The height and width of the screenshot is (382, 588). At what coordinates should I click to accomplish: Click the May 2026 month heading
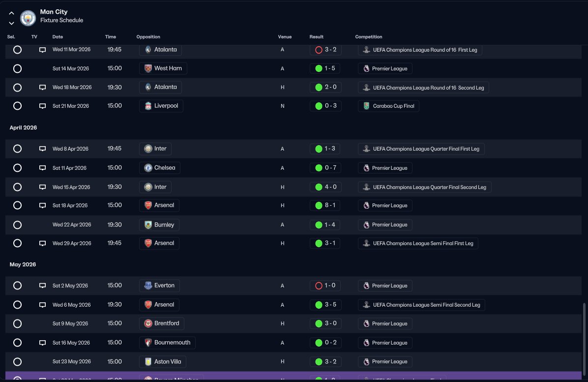tap(23, 264)
